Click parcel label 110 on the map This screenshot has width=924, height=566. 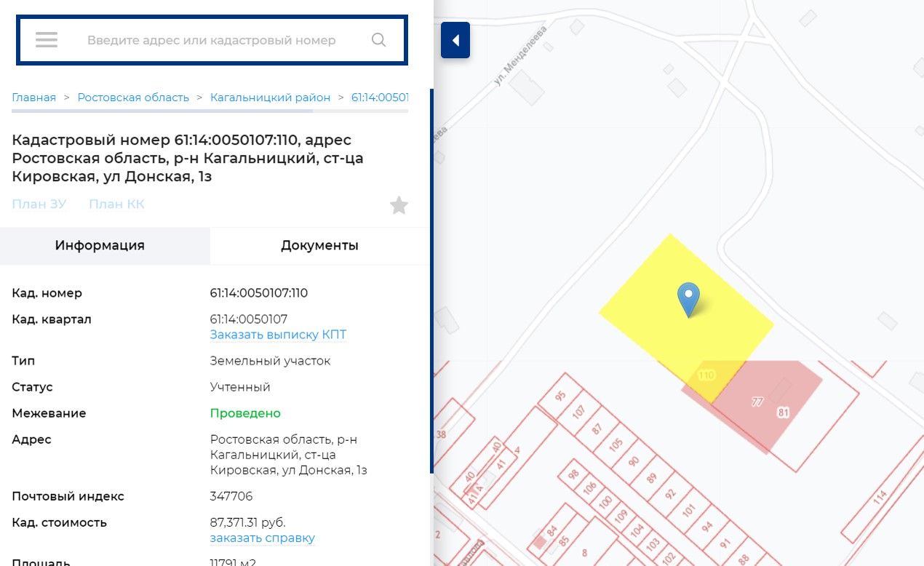[706, 375]
